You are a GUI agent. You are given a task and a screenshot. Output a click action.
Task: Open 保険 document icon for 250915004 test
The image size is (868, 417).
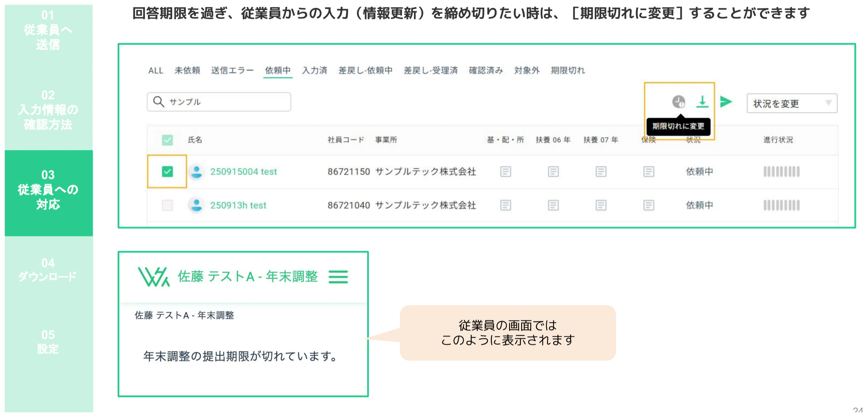(x=648, y=171)
